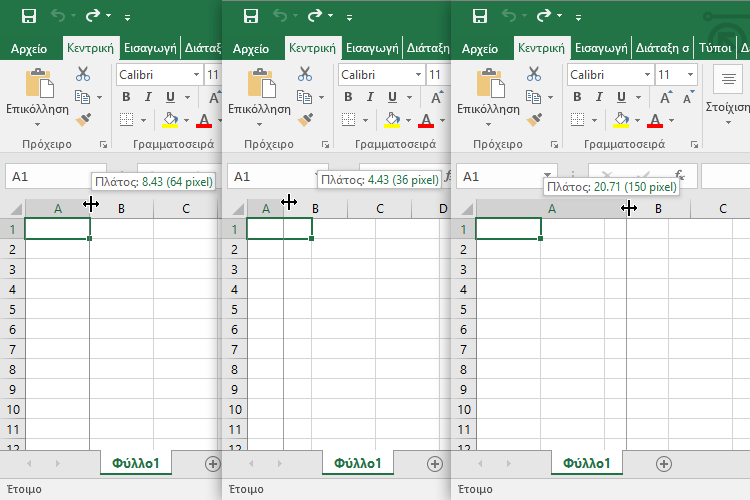Click the add-sheet plus icon in the left window
Screen dimensions: 750x500
click(212, 464)
